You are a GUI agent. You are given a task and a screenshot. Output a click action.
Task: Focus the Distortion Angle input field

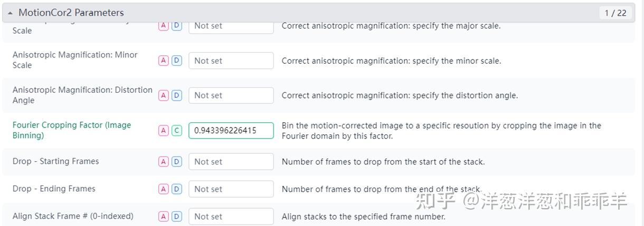pyautogui.click(x=231, y=95)
